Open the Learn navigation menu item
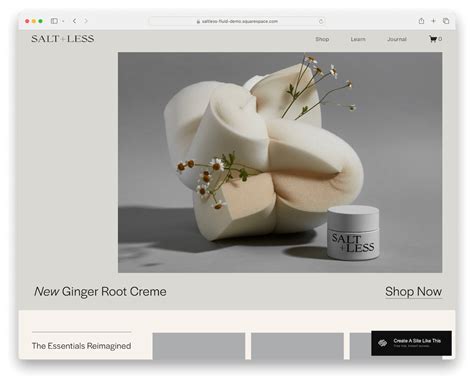The width and height of the screenshot is (474, 384). (x=358, y=39)
